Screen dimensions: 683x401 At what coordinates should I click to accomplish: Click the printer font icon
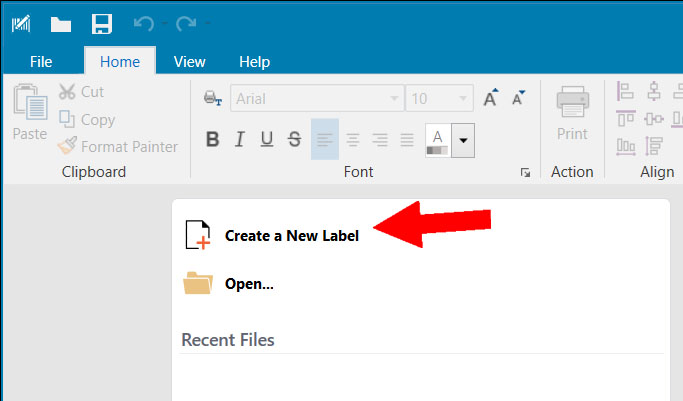(x=213, y=98)
